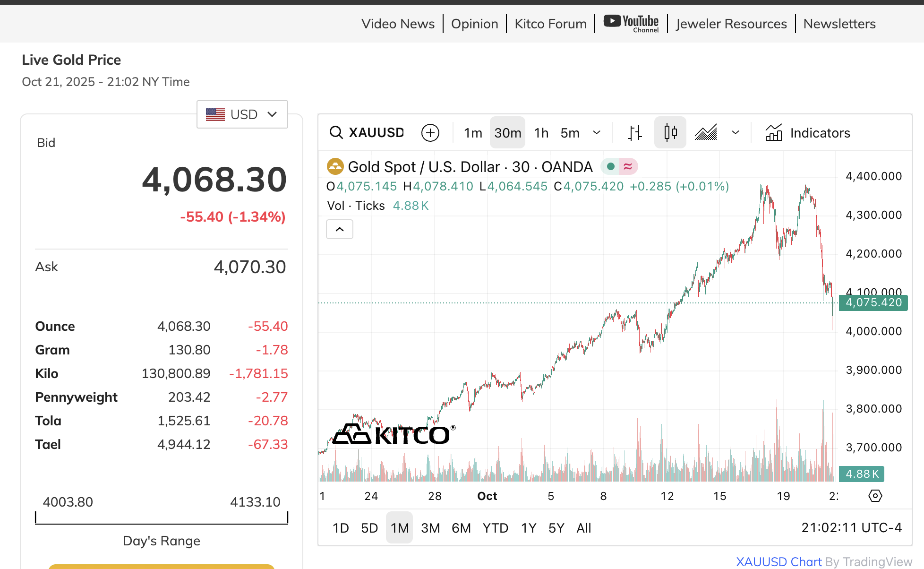Collapse the chart legend with the caret

pyautogui.click(x=340, y=230)
